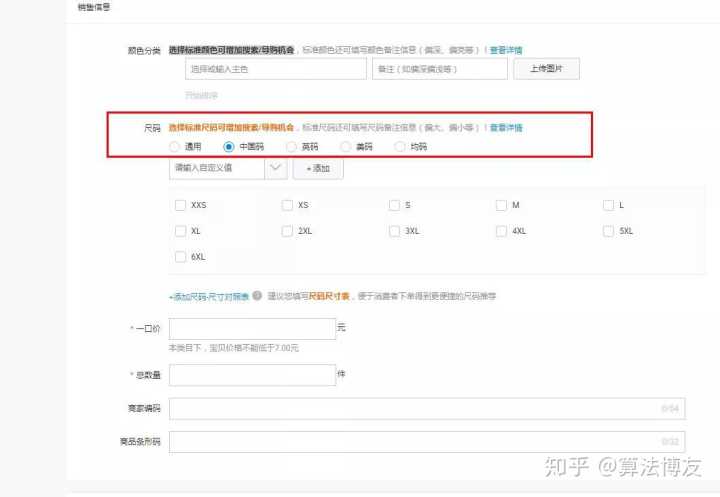Click the 上传图片 button
The image size is (720, 497).
[x=546, y=69]
